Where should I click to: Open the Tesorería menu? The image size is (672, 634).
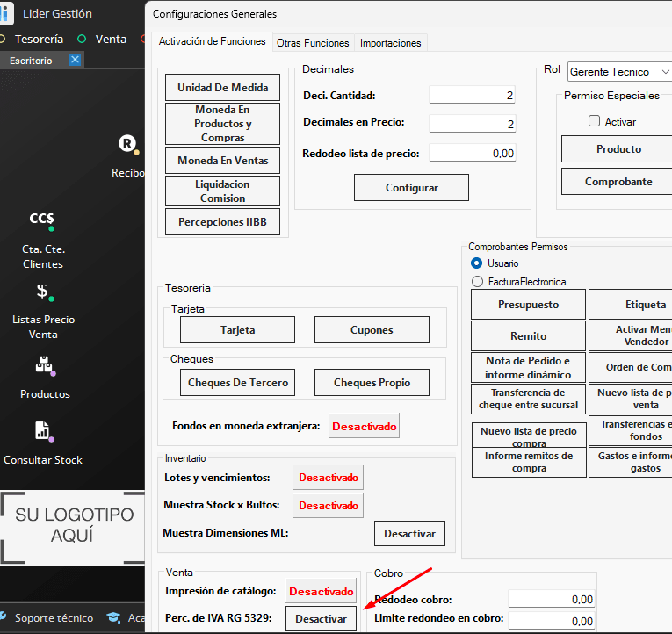click(39, 40)
